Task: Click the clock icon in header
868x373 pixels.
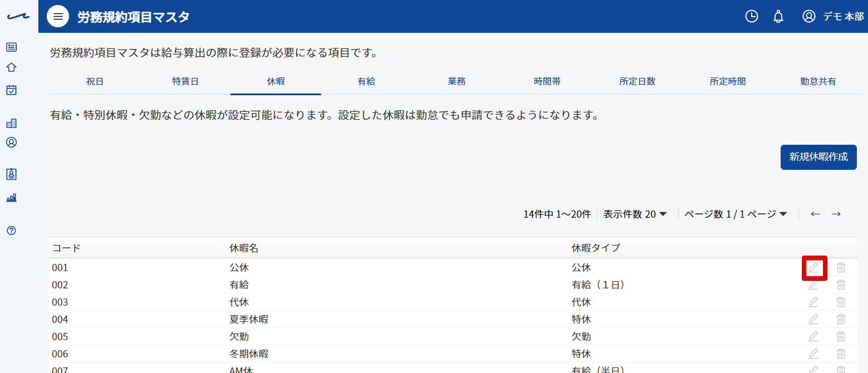Action: coord(751,16)
